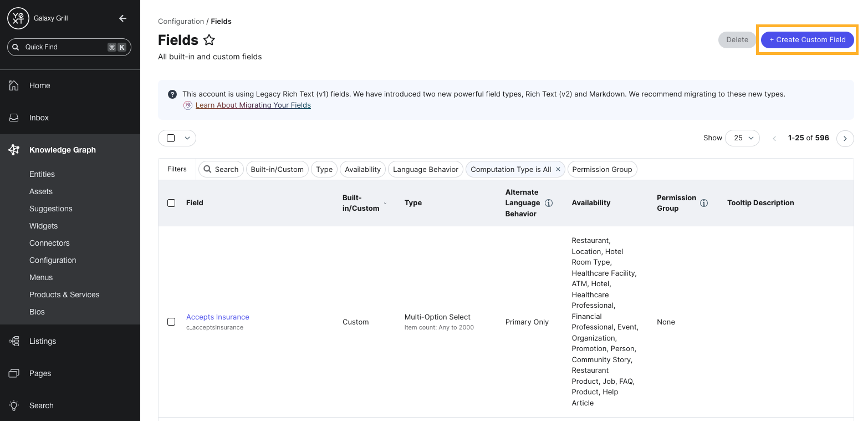Click the Create Custom Field button
The width and height of the screenshot is (868, 421).
[807, 39]
